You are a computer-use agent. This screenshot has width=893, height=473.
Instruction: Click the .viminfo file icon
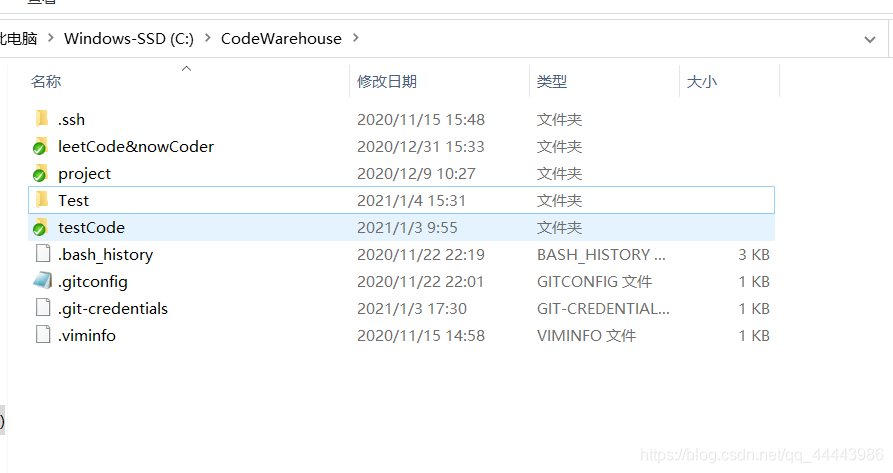[x=43, y=334]
